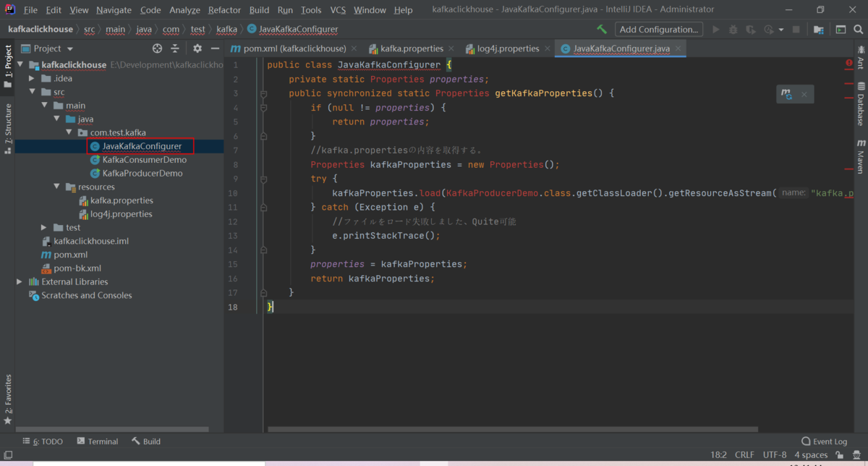Toggle the read-only lock icon in status bar
Screen dimensions: 868x466
click(839, 455)
